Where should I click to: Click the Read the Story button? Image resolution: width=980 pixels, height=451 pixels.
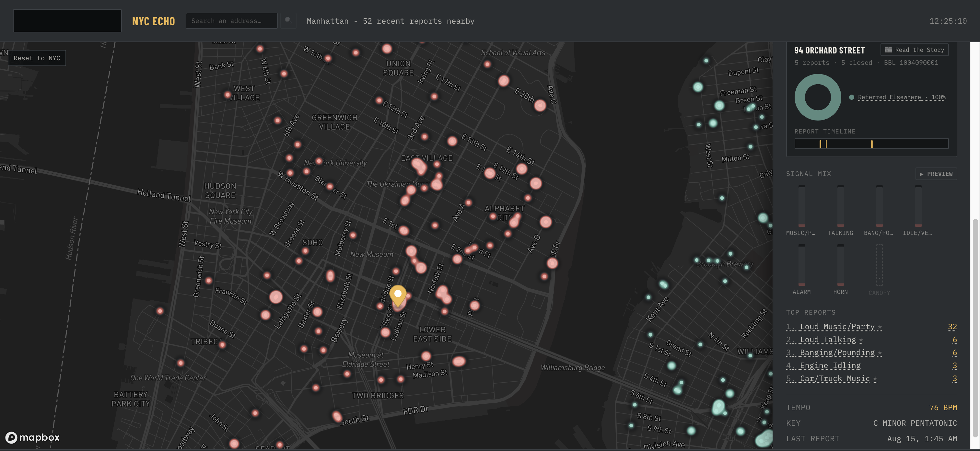(x=914, y=50)
